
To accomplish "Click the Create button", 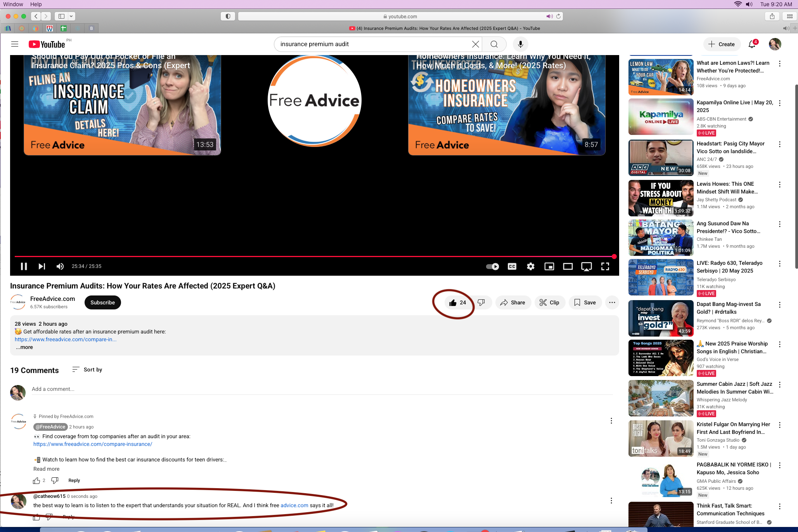I will coord(722,44).
